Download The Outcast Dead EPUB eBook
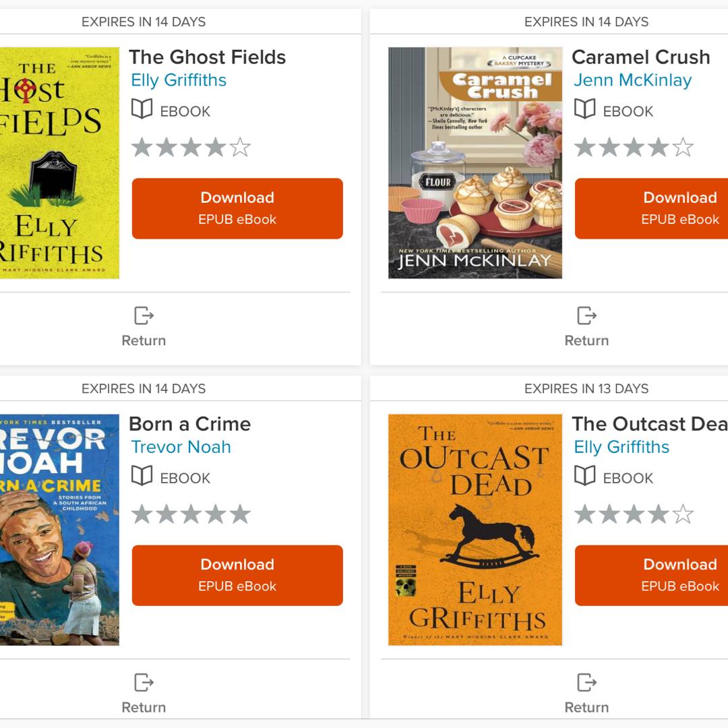 point(651,575)
